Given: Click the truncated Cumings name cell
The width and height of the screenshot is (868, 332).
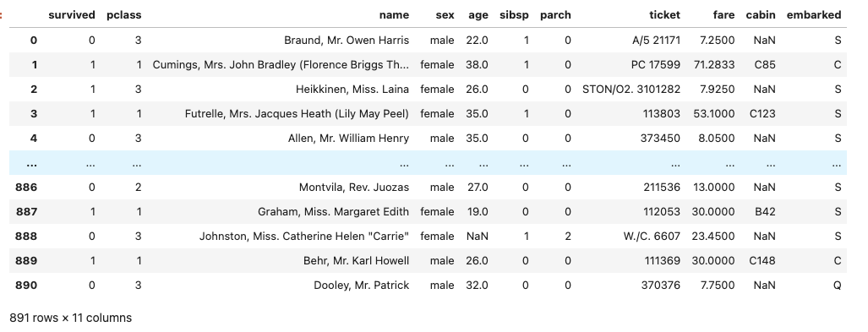Looking at the screenshot, I should [x=281, y=65].
